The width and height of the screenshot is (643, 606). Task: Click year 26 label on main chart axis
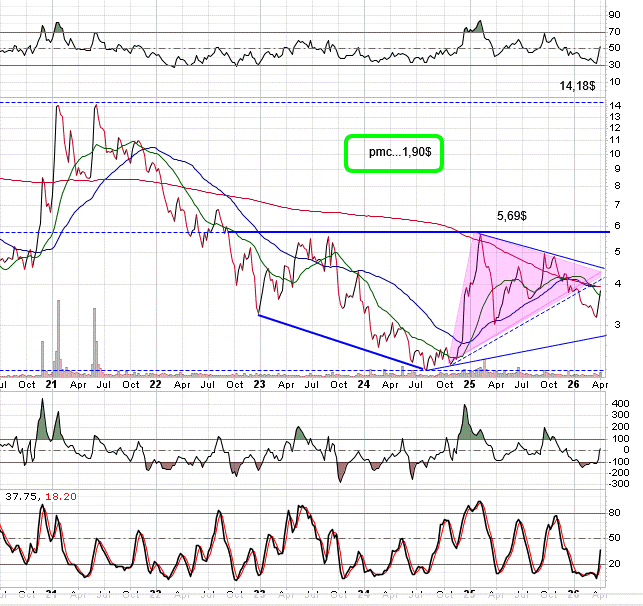tap(575, 384)
